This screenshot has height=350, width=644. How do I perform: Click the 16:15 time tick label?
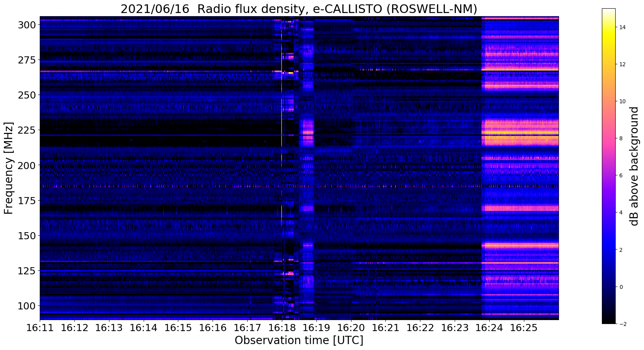pos(178,328)
